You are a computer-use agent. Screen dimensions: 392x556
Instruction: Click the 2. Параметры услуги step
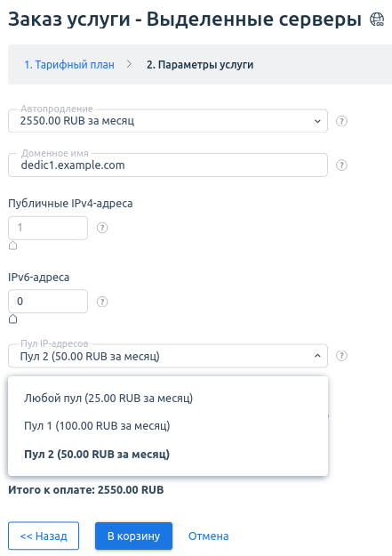200,65
